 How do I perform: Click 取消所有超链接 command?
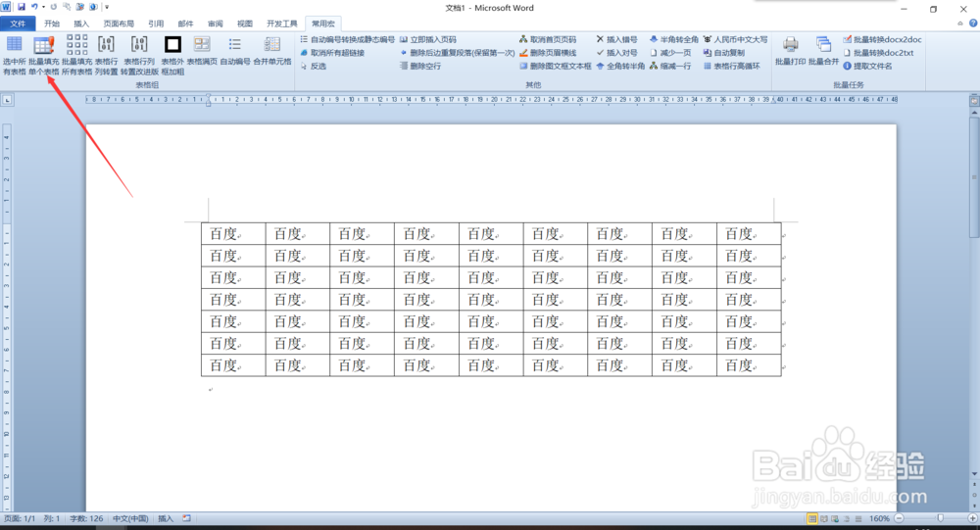(332, 53)
